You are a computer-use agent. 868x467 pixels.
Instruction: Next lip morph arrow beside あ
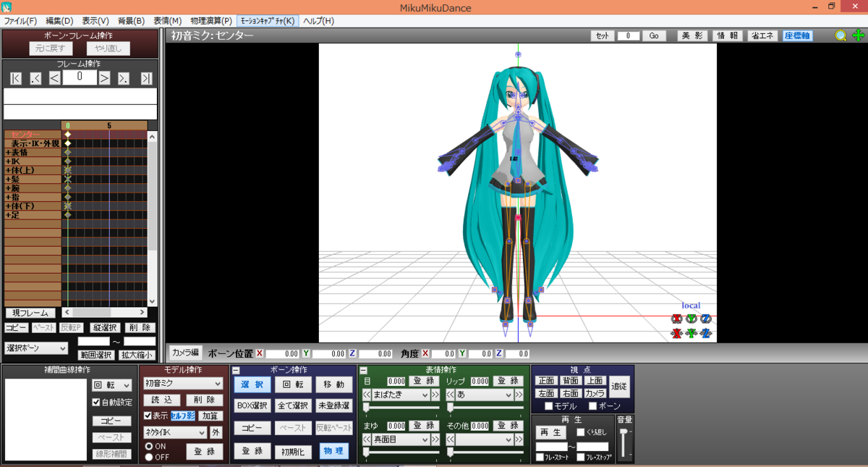point(518,395)
